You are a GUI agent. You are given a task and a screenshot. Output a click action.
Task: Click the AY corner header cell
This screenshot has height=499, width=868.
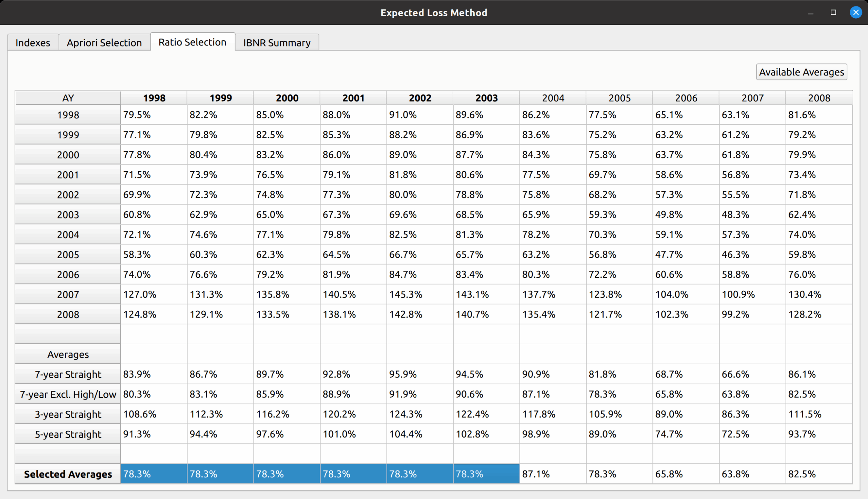coord(68,98)
